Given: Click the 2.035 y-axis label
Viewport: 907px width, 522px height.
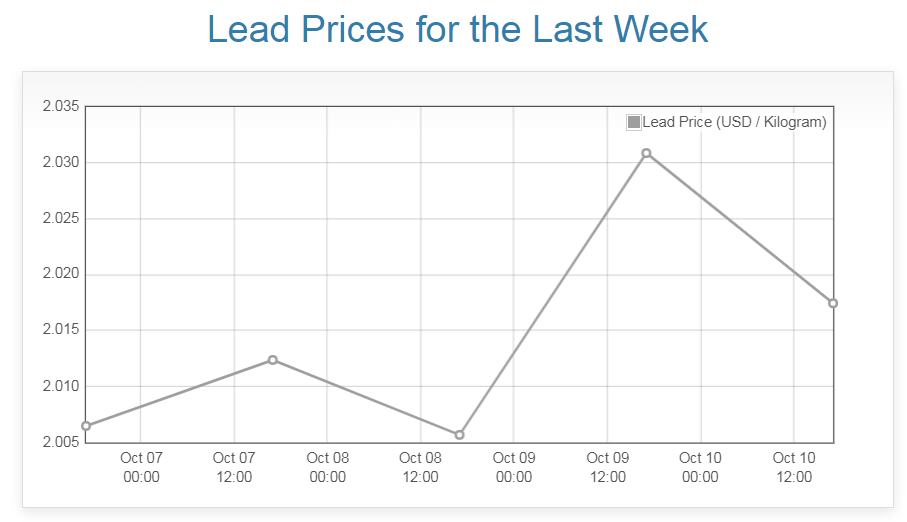Looking at the screenshot, I should (x=60, y=106).
